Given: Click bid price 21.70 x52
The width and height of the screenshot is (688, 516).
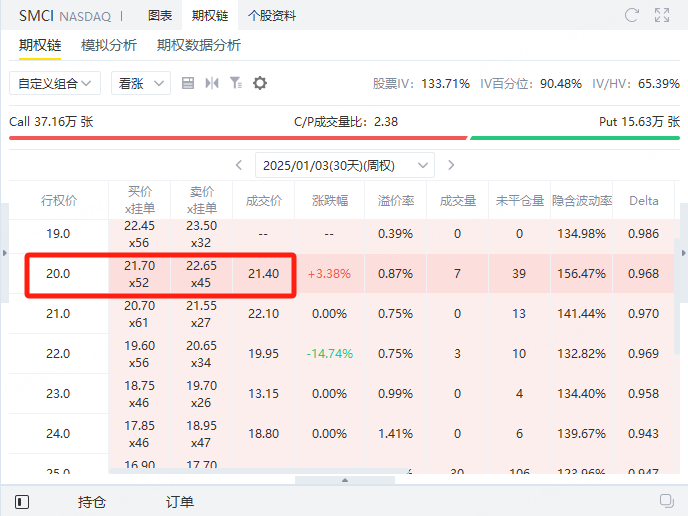Looking at the screenshot, I should [x=140, y=274].
